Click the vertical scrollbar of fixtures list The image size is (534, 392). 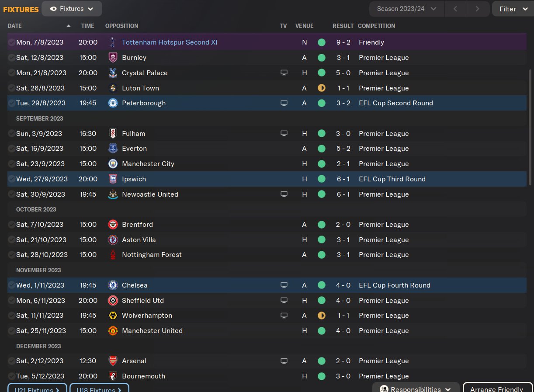pyautogui.click(x=531, y=127)
